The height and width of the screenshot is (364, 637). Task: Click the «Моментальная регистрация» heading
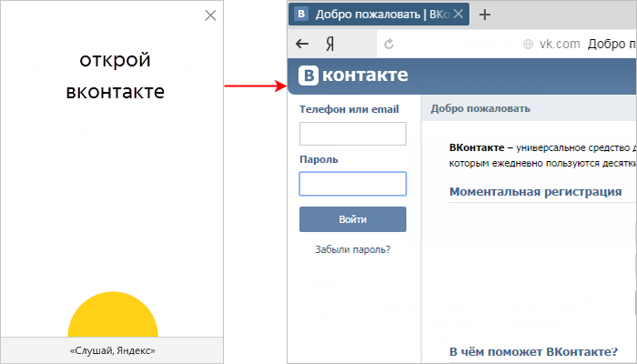pos(535,191)
